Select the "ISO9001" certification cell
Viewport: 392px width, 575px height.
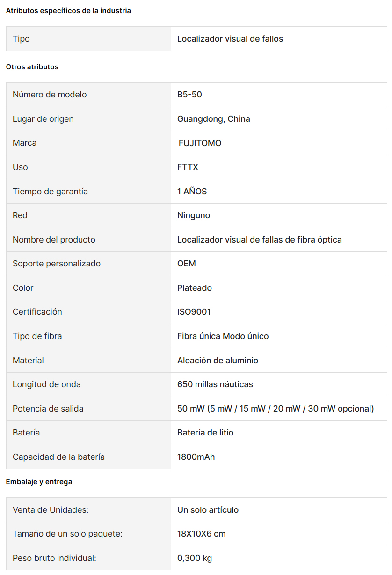coord(194,312)
